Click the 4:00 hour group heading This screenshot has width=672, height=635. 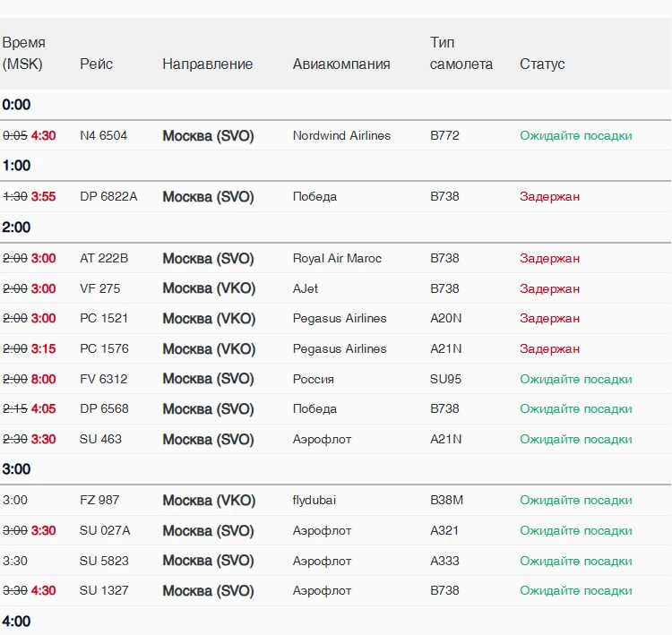click(x=16, y=622)
